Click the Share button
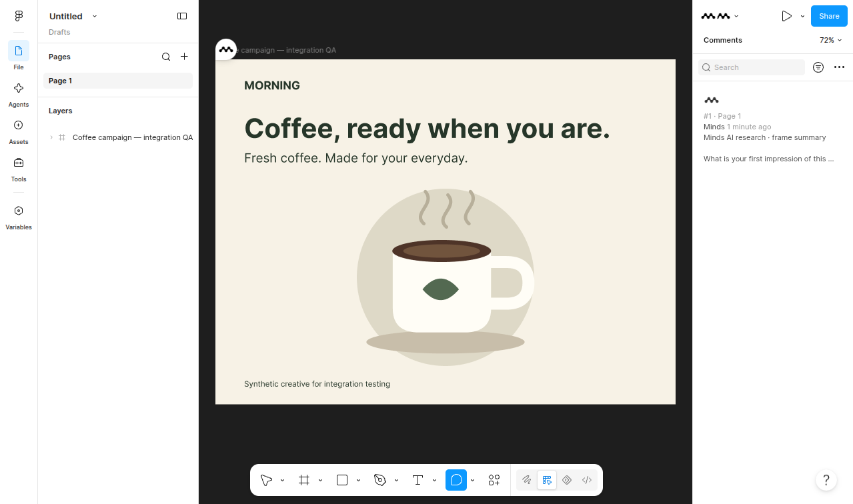 [x=829, y=16]
